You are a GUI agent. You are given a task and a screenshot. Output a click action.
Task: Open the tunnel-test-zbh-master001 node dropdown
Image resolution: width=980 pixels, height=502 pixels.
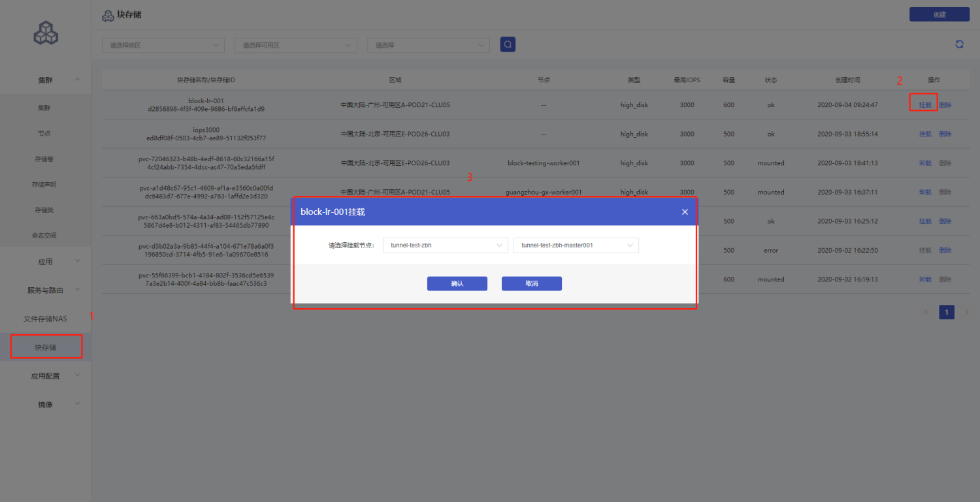tap(576, 245)
